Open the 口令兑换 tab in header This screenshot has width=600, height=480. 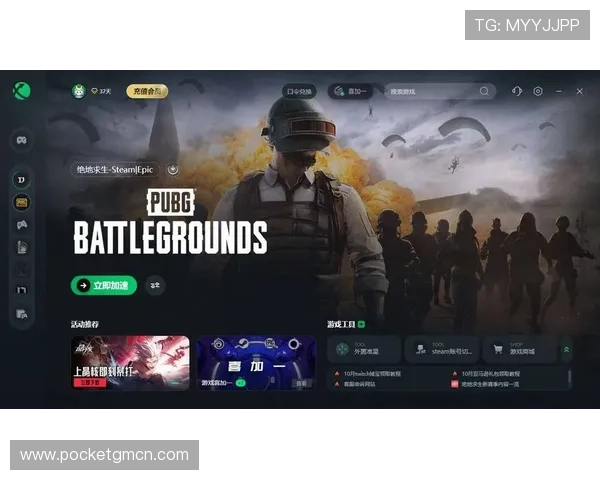[x=298, y=91]
